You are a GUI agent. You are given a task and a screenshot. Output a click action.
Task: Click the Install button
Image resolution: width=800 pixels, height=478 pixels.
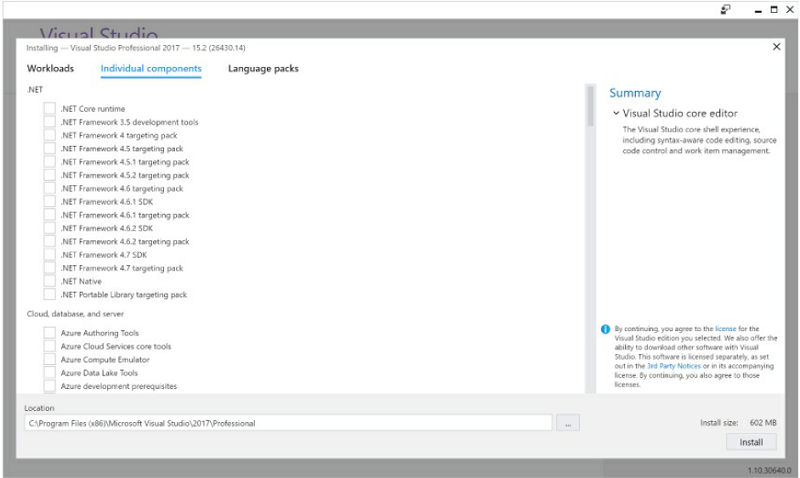[751, 442]
